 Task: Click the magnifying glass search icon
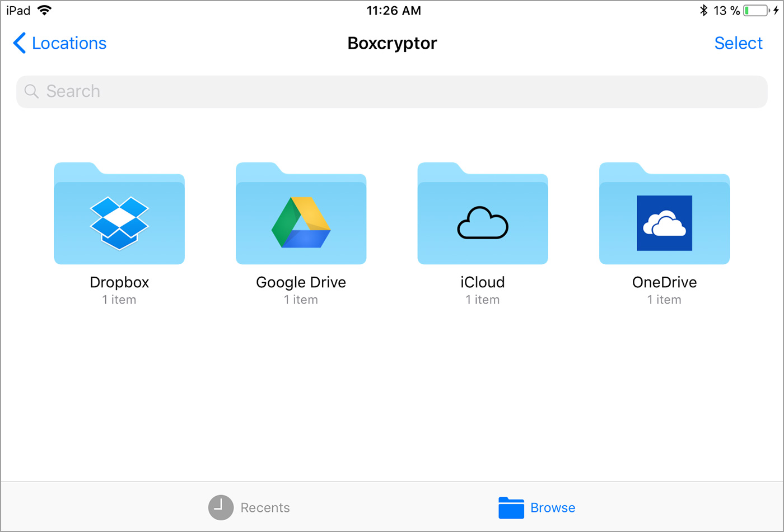point(31,91)
